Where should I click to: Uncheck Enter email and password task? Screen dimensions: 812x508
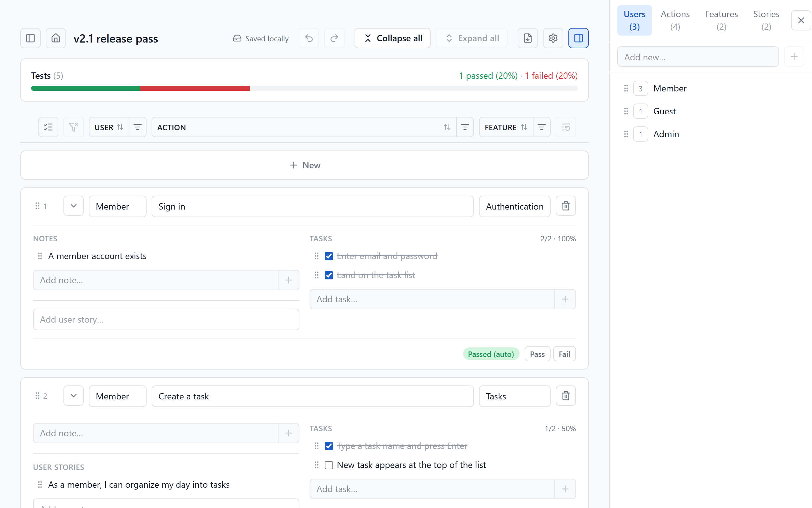pyautogui.click(x=329, y=256)
